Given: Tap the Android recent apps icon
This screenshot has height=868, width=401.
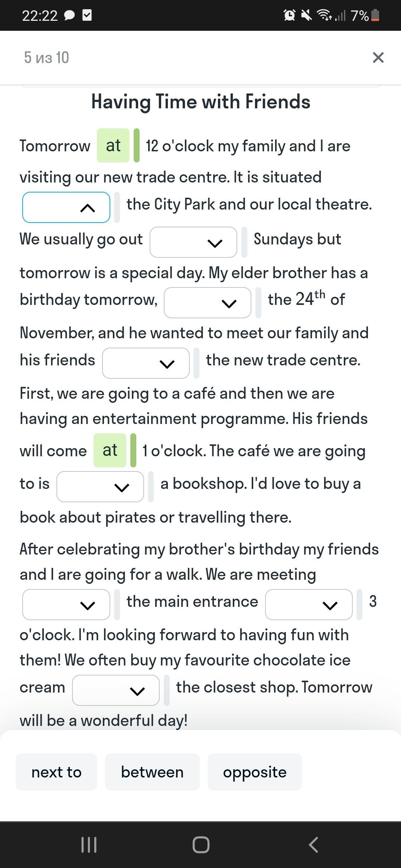Looking at the screenshot, I should pyautogui.click(x=89, y=845).
